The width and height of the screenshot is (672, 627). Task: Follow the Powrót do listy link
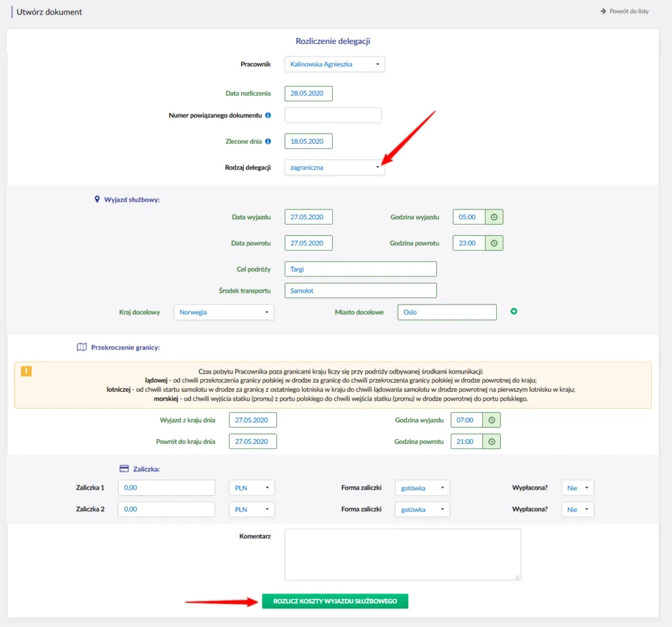[x=624, y=11]
